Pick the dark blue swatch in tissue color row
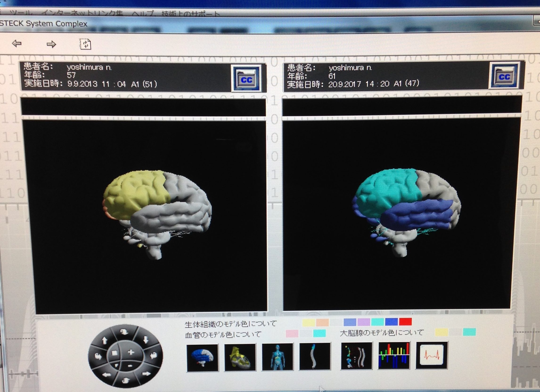 [391, 322]
